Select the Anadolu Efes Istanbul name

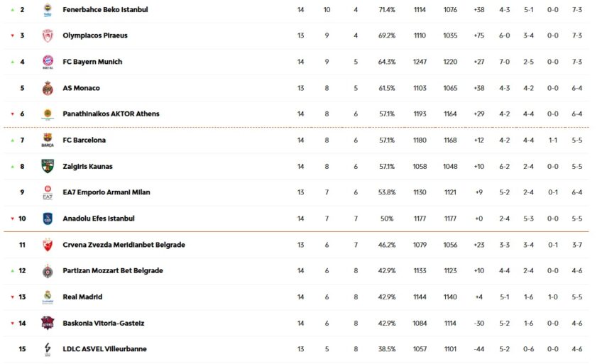(x=98, y=219)
